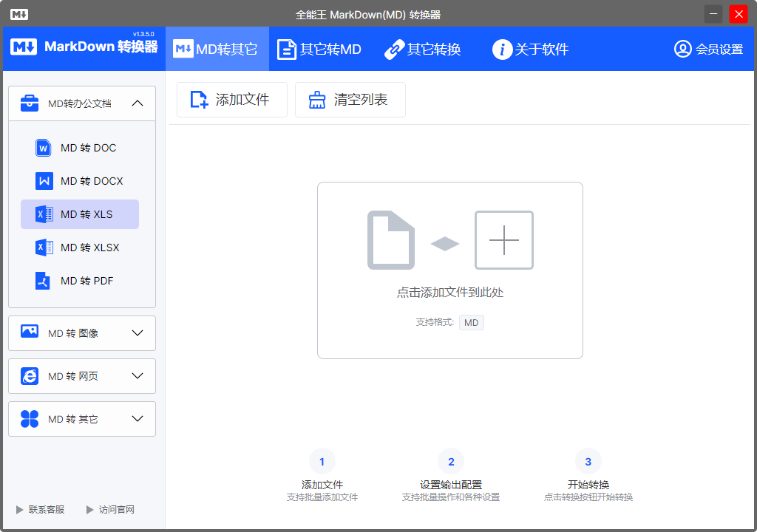
Task: Click the 添加文件 button
Action: (232, 100)
